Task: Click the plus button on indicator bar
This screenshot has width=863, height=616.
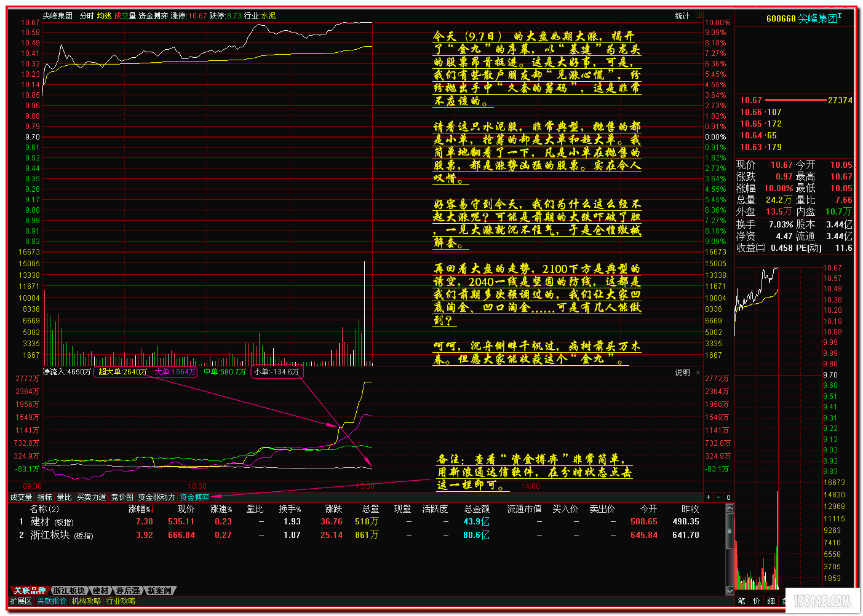Action: (709, 497)
